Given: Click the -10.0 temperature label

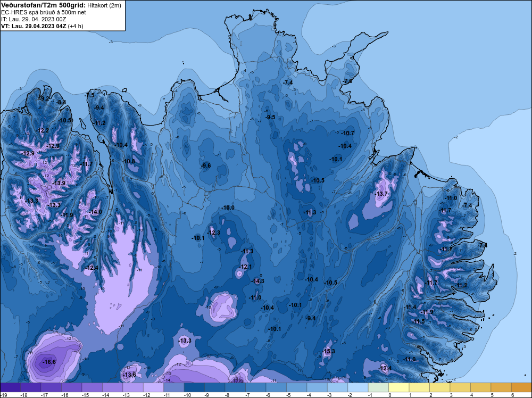Looking at the screenshot, I should (228, 208).
